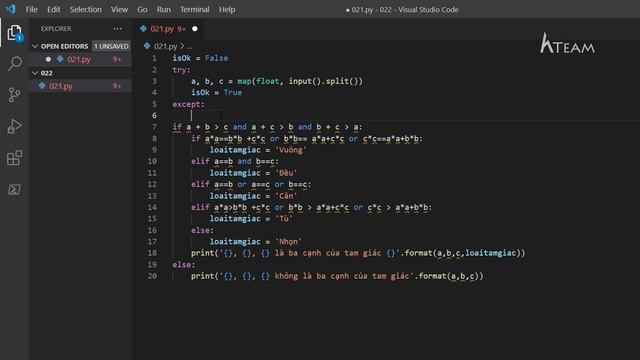Click the 'Nhọn' string on line 17
The height and width of the screenshot is (360, 640).
[x=289, y=242]
